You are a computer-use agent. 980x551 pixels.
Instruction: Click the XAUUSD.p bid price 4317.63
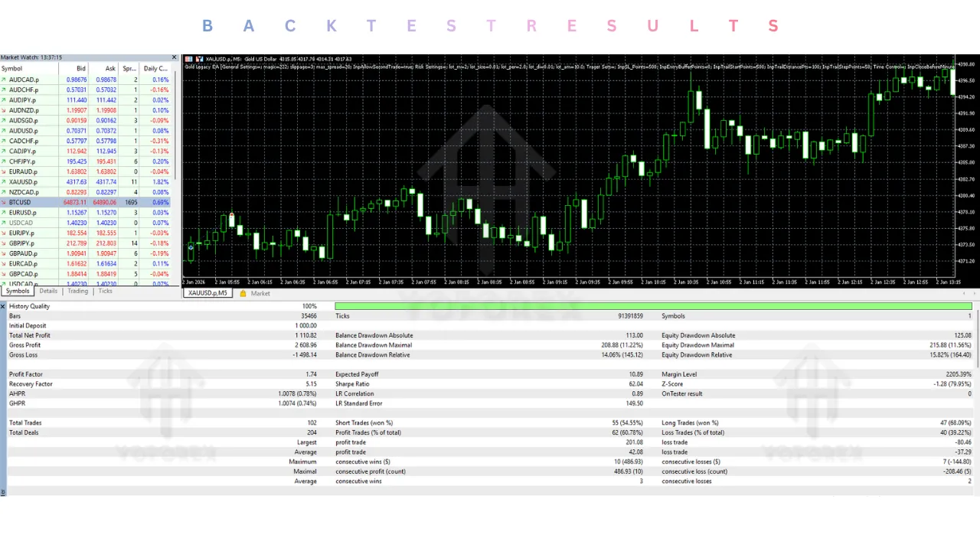76,182
